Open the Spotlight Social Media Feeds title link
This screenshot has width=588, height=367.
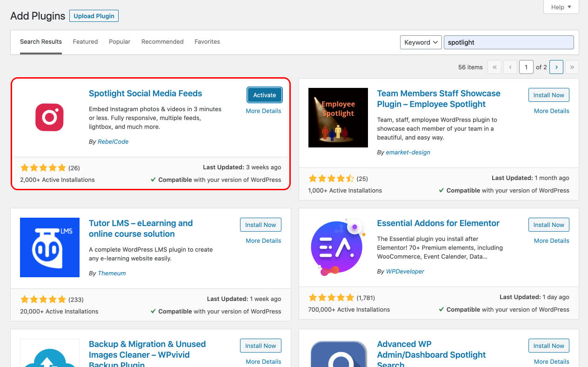[145, 93]
